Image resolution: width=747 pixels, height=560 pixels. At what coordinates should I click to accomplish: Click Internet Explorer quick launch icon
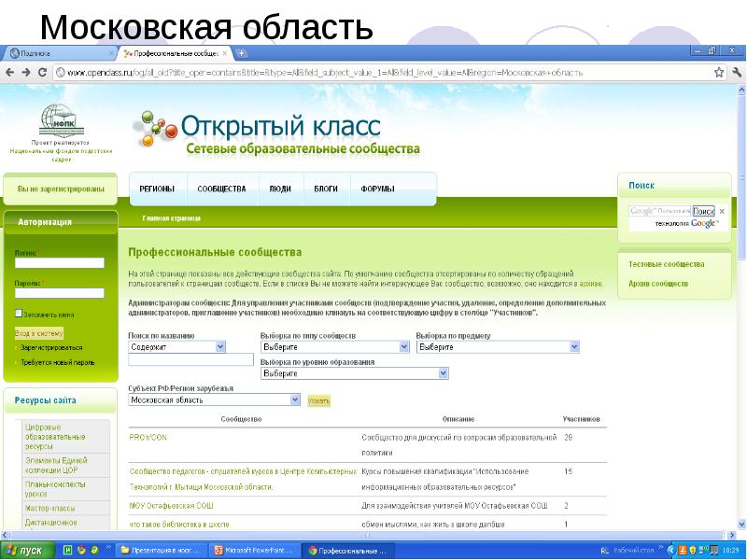[94, 551]
